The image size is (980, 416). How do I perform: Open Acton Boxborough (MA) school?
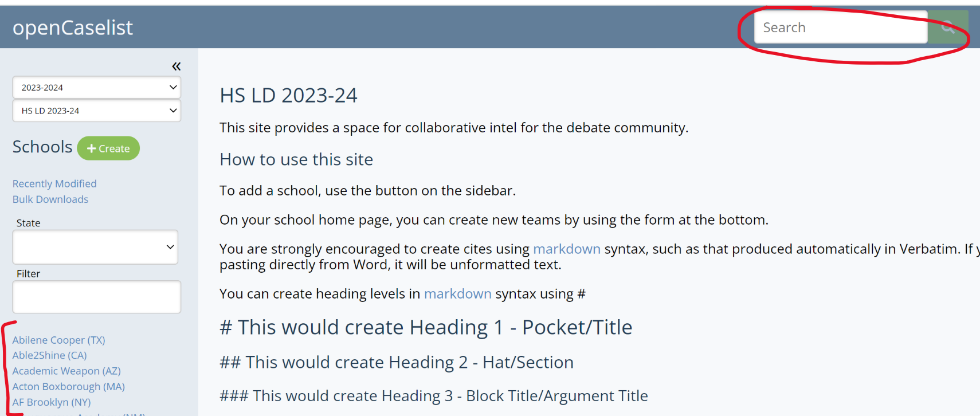68,387
